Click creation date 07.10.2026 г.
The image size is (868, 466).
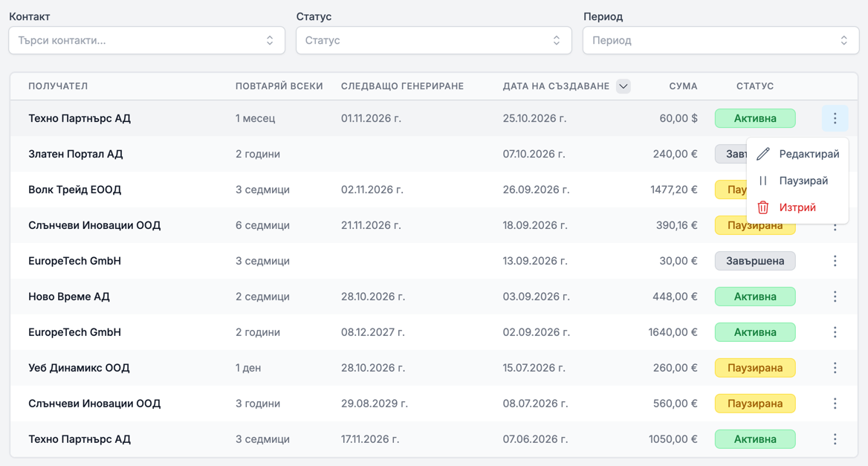coord(534,154)
